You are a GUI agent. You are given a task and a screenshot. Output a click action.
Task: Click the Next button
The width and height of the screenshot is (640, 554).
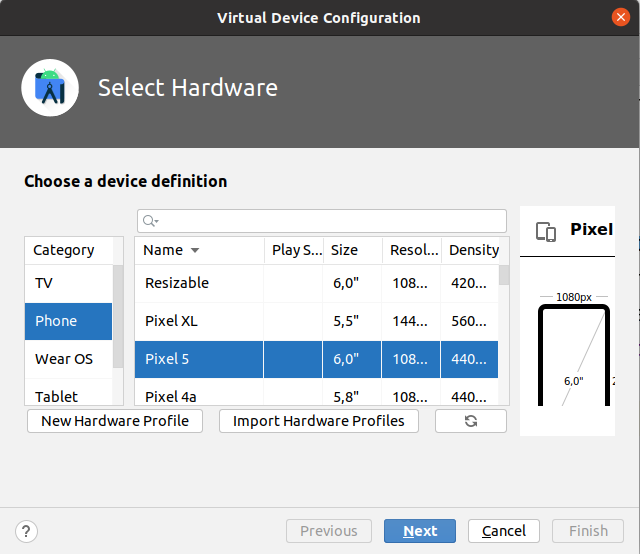pos(420,531)
